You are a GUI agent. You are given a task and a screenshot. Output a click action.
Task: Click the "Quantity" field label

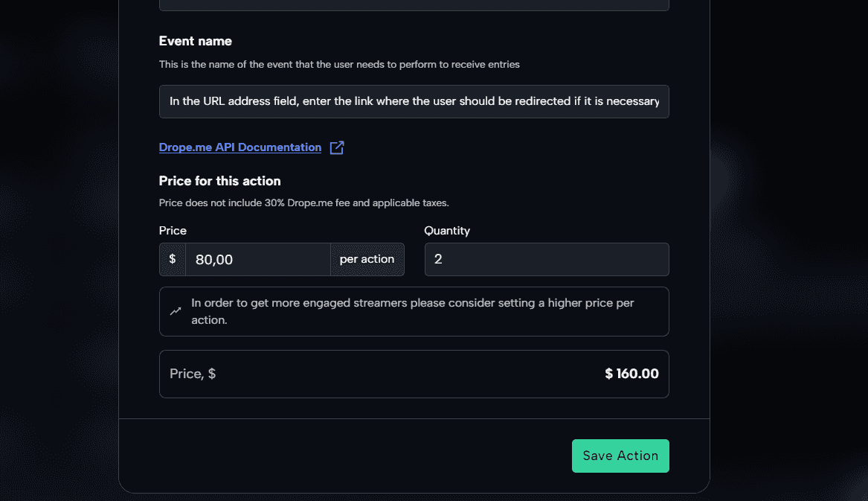447,231
